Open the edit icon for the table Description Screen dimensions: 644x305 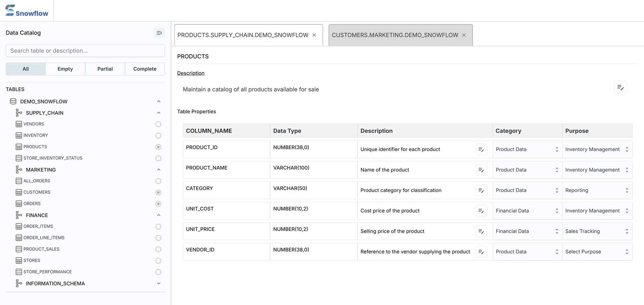pyautogui.click(x=620, y=87)
